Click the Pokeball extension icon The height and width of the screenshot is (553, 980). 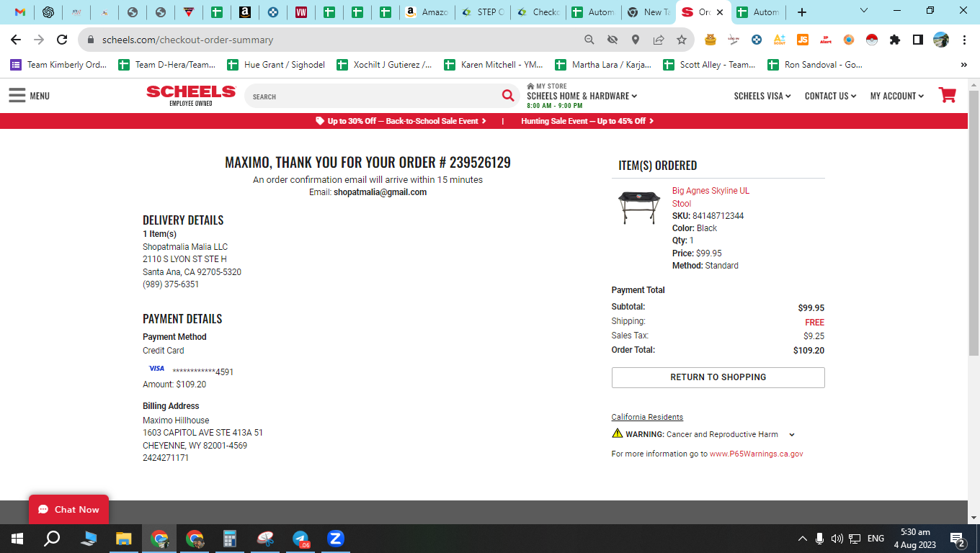872,40
